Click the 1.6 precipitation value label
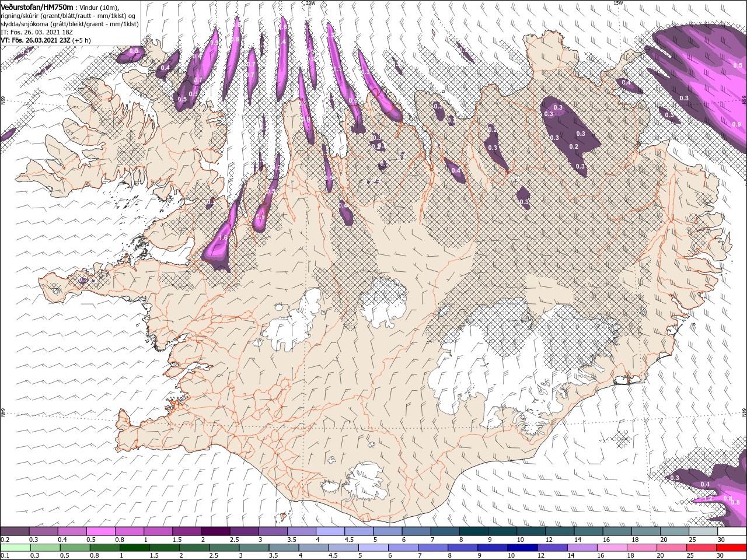Viewport: 747px width, 560px height. click(222, 238)
